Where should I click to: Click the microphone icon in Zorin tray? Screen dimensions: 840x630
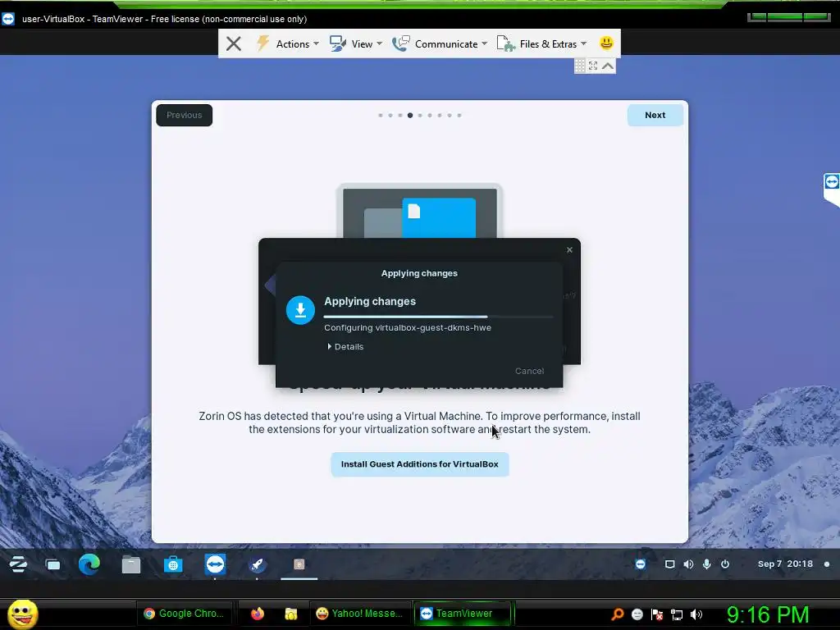706,564
